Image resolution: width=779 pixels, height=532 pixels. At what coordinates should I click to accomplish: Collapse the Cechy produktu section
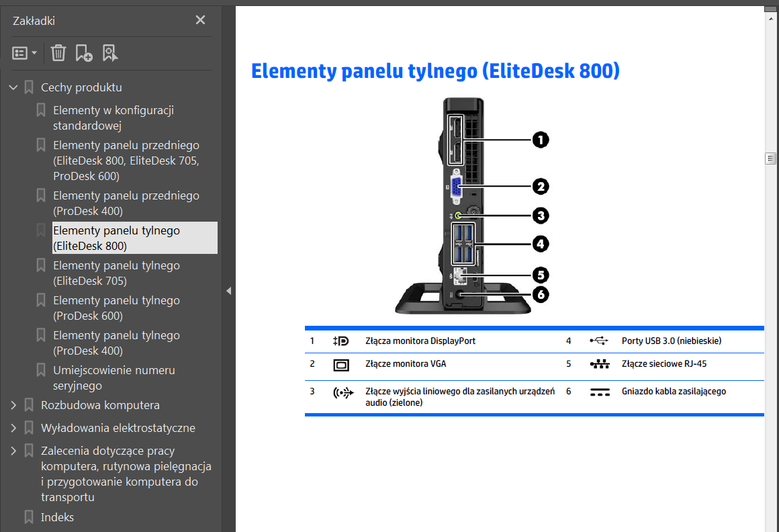coord(13,87)
